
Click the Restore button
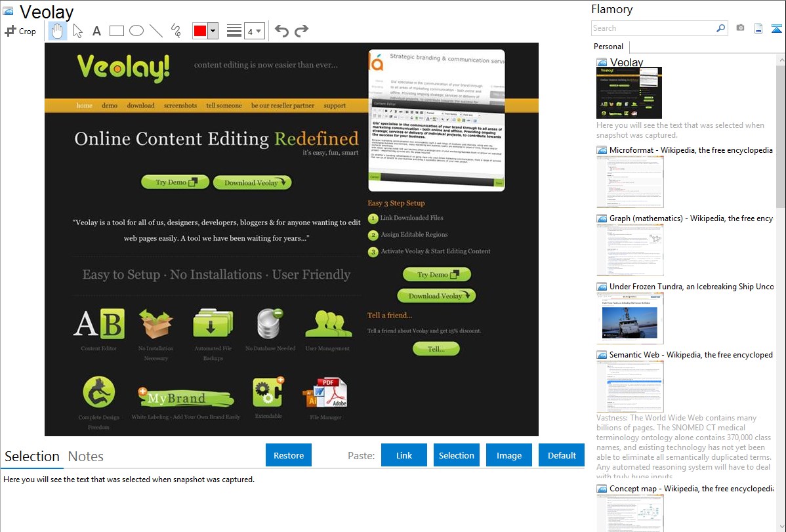(x=289, y=455)
